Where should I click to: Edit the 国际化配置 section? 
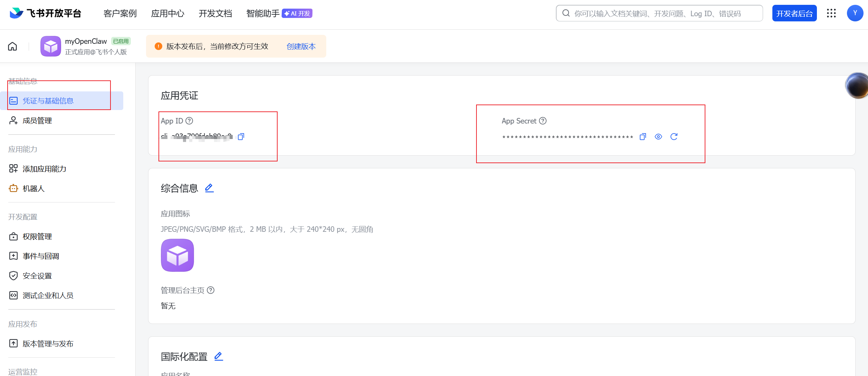tap(218, 356)
